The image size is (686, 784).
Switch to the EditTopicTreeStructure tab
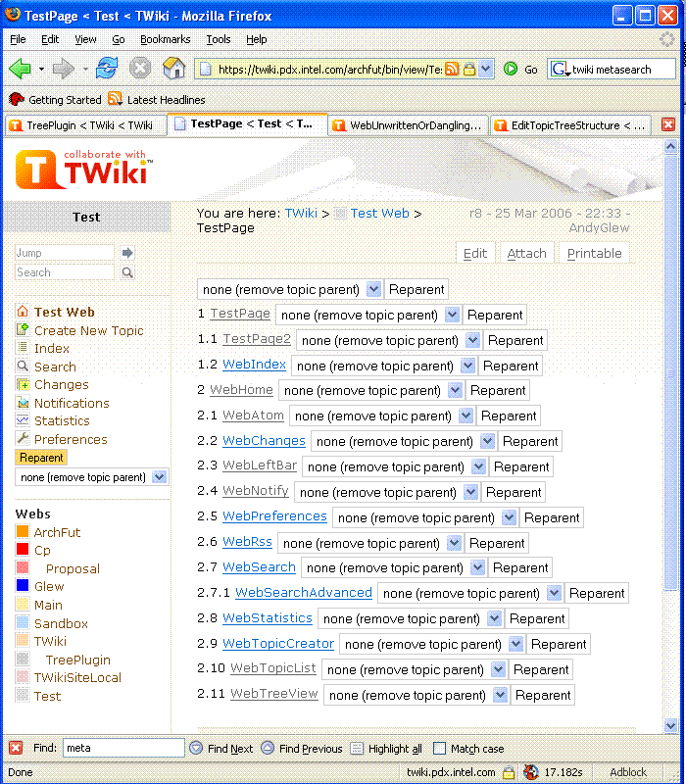click(x=571, y=125)
